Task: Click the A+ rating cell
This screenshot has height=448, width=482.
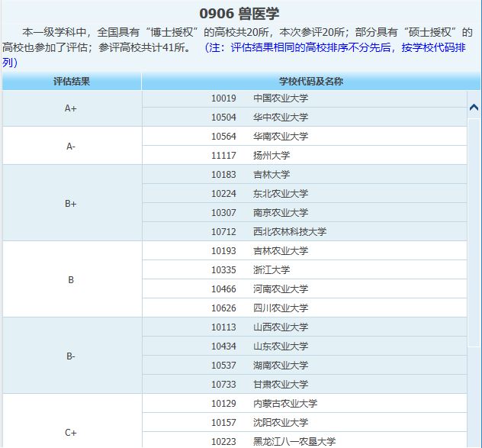Action: tap(72, 108)
